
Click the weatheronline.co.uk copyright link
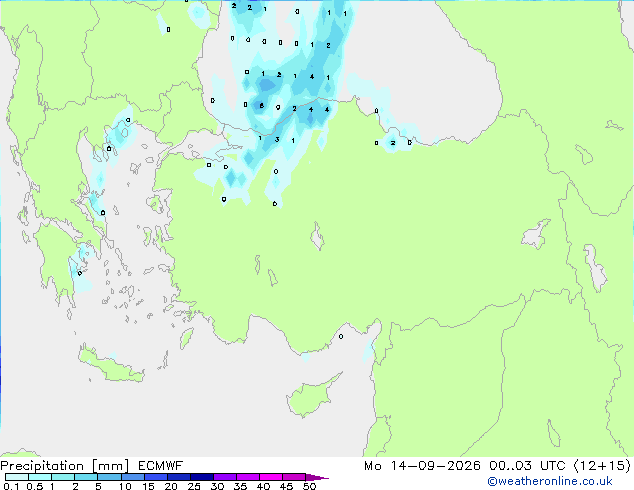[x=550, y=481]
